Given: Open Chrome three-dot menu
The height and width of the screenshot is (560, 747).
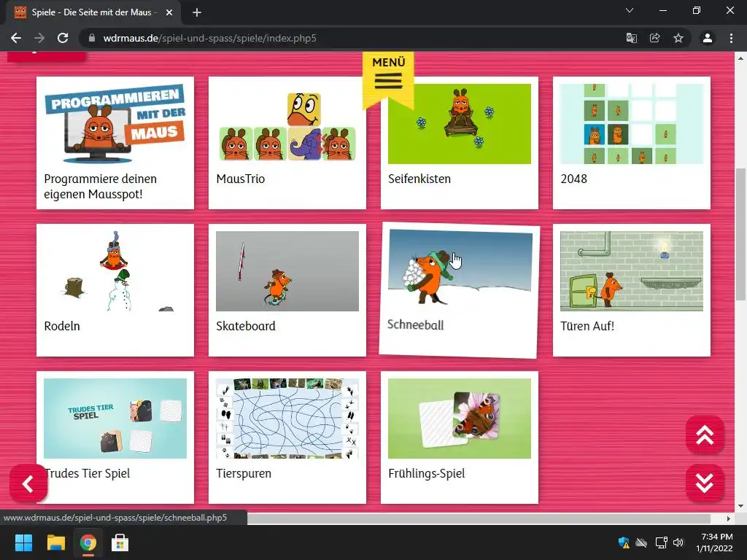Looking at the screenshot, I should (731, 38).
